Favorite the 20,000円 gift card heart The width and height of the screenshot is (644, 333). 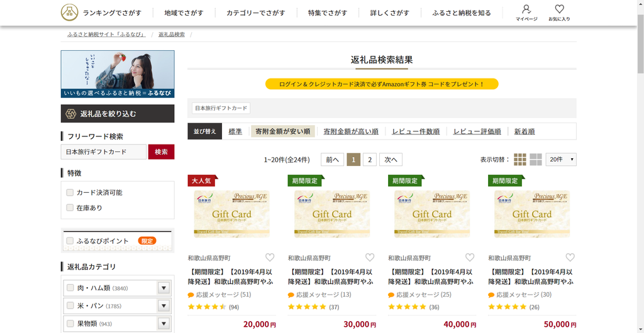point(269,258)
